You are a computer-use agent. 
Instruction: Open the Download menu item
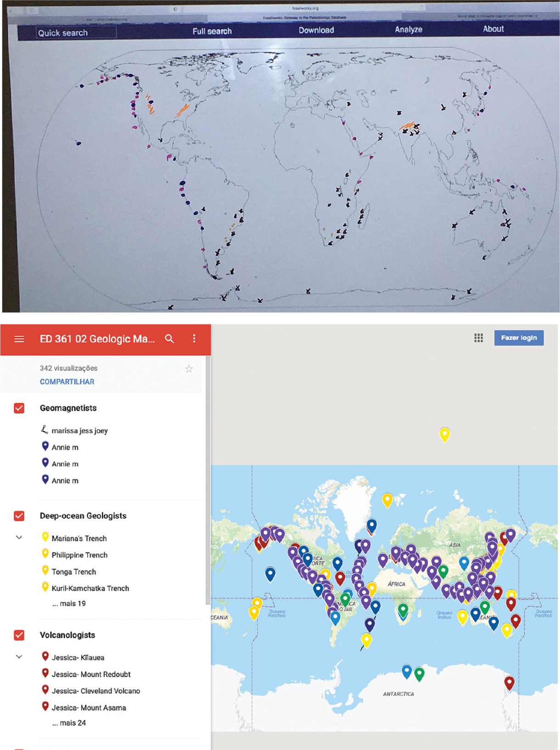point(316,30)
